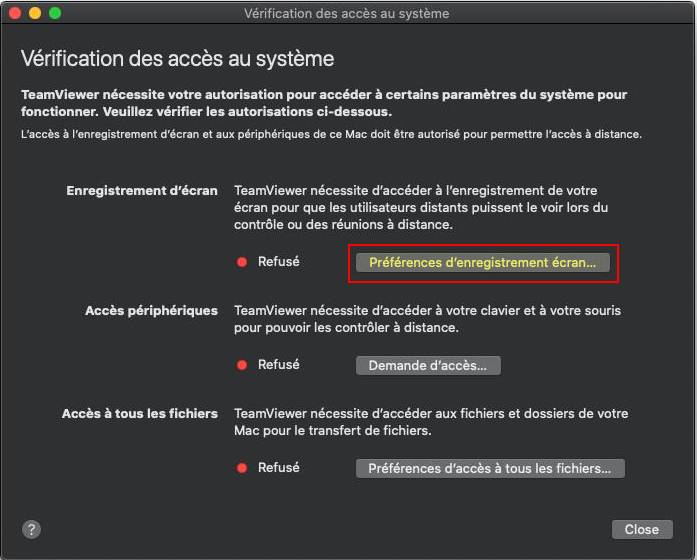
Task: Select Refusé status under Enregistrement d'écran
Action: point(279,262)
